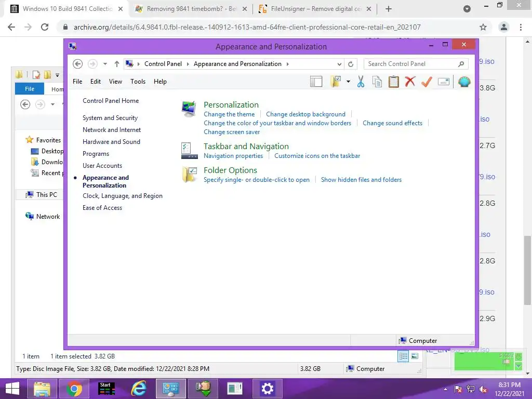Go back in the Control Panel window
Image resolution: width=532 pixels, height=399 pixels.
click(x=78, y=64)
